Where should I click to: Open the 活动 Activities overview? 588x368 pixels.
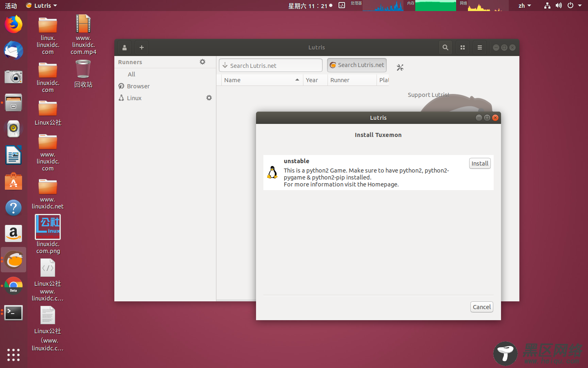point(11,6)
